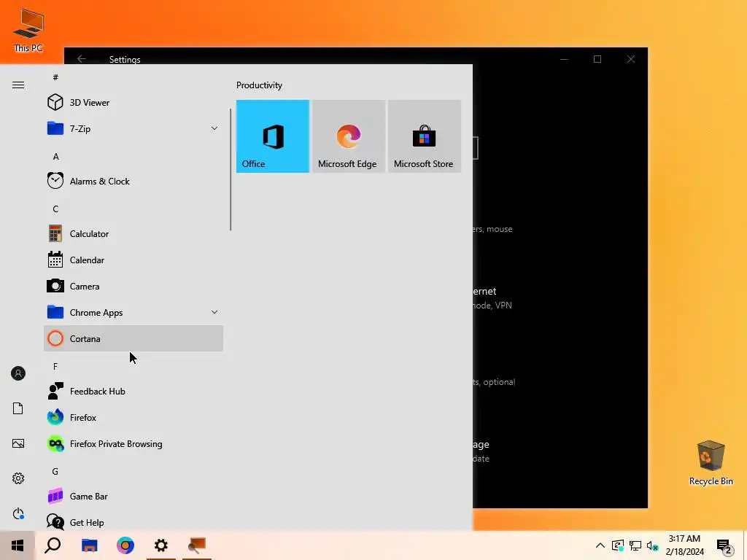Open the Calendar app
This screenshot has width=747, height=560.
tap(133, 260)
